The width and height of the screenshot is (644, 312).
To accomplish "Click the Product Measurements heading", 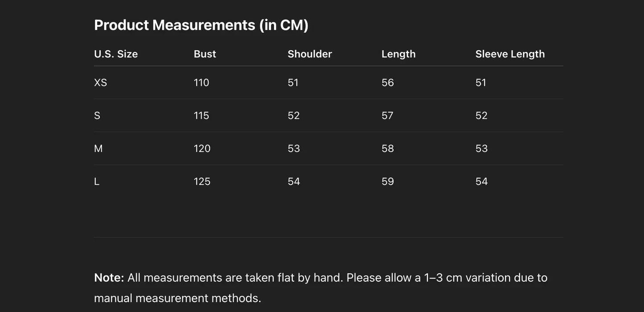I will (201, 25).
